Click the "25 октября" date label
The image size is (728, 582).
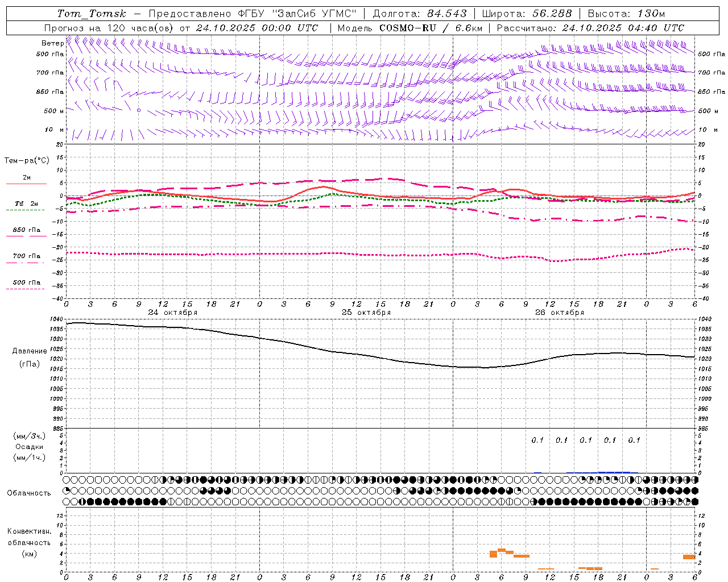(366, 313)
